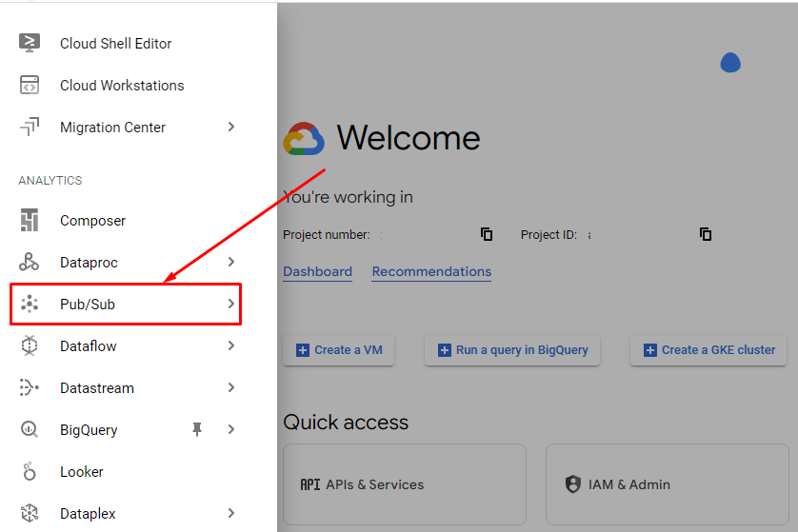Click the Dataproc icon

29,262
